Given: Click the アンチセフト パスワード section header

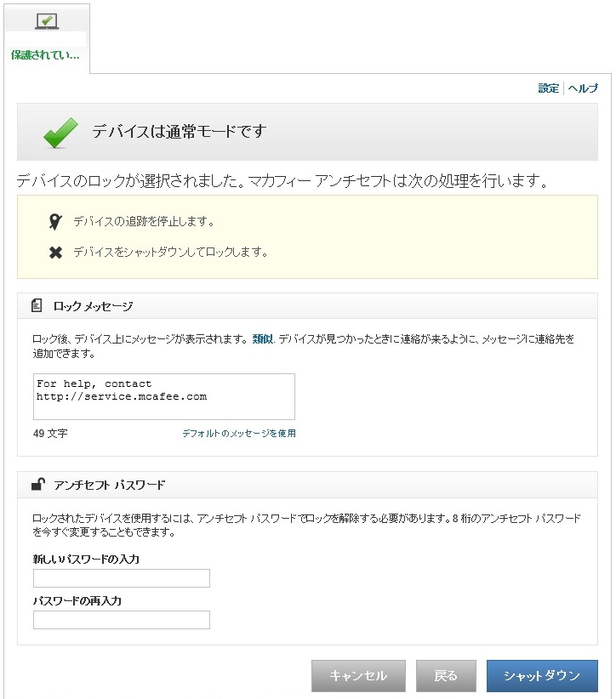Looking at the screenshot, I should click(x=109, y=485).
